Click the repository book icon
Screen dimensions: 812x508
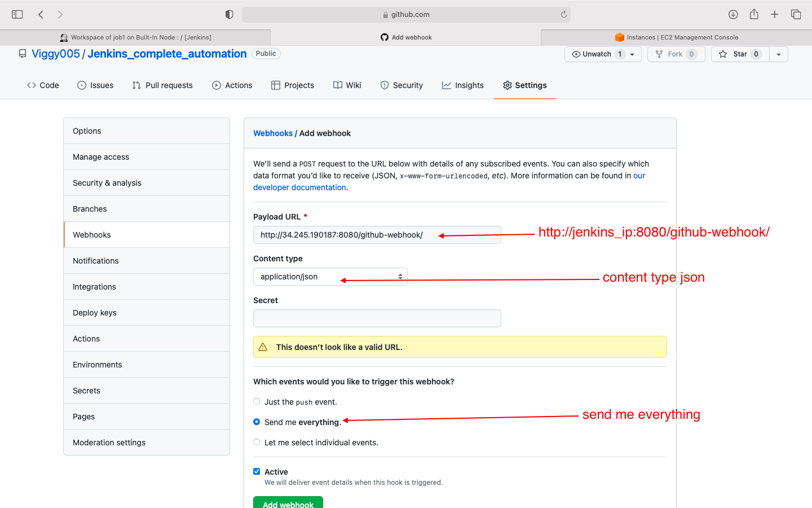[x=23, y=54]
